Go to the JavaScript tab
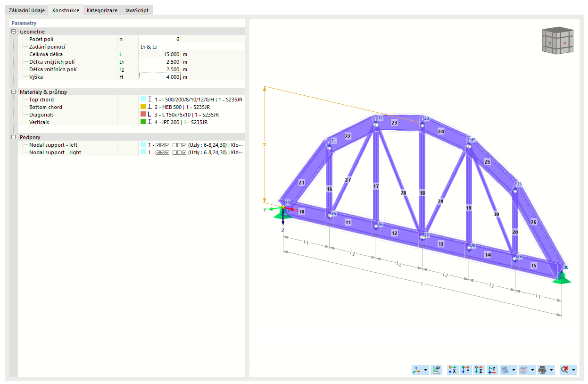The image size is (588, 384). (x=137, y=10)
